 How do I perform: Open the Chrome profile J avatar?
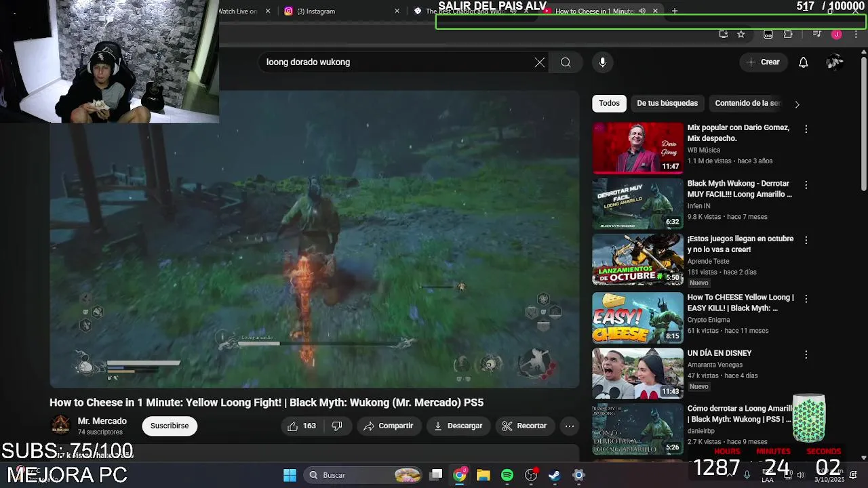tap(837, 34)
